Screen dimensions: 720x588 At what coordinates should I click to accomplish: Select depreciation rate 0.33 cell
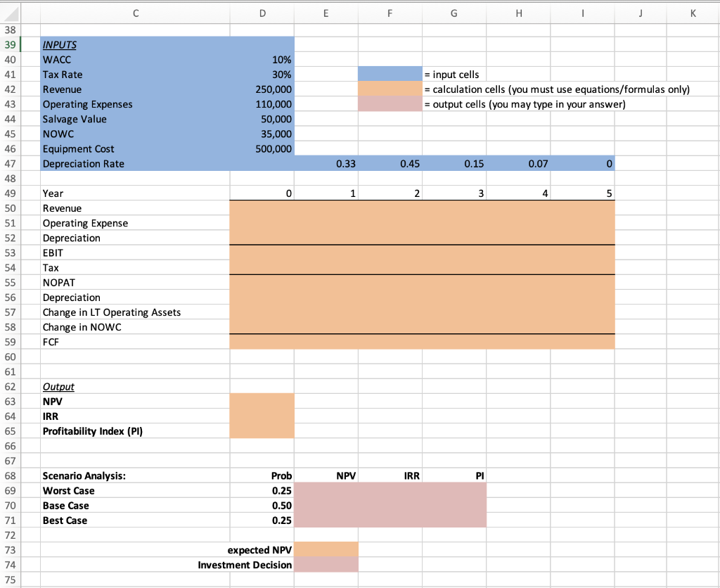coord(326,164)
